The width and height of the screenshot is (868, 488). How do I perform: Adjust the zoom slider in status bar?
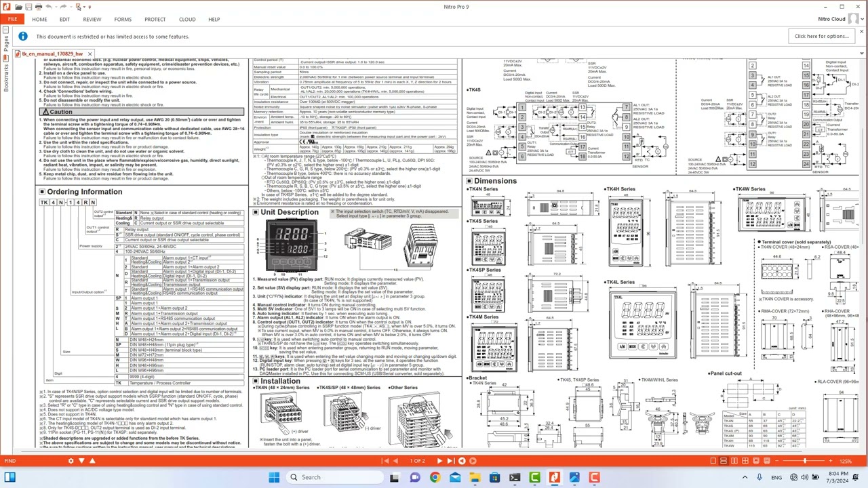pos(804,461)
